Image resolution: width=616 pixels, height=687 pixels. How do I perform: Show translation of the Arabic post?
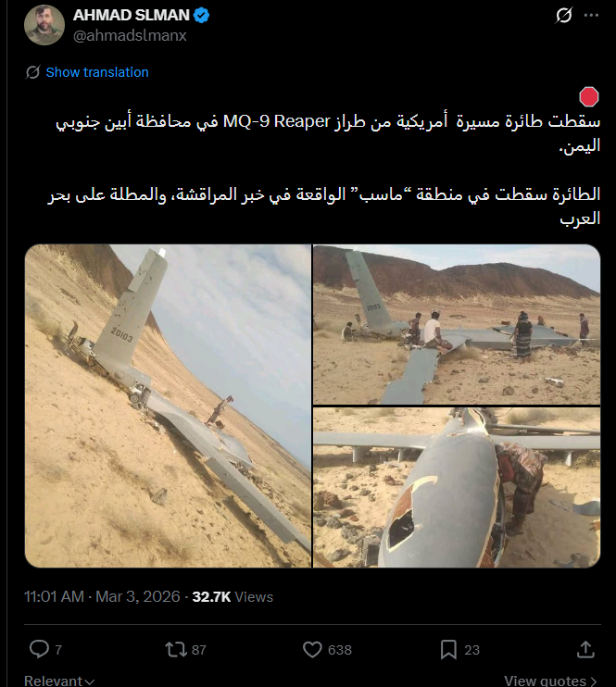[97, 72]
